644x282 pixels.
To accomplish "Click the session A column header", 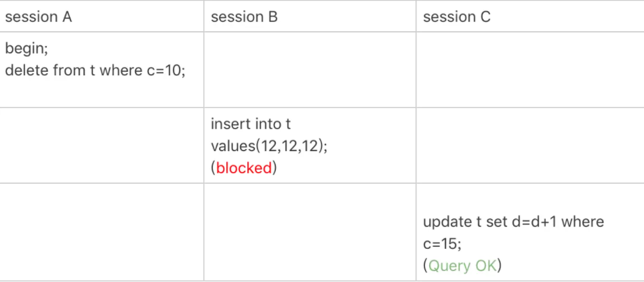I will [x=38, y=17].
